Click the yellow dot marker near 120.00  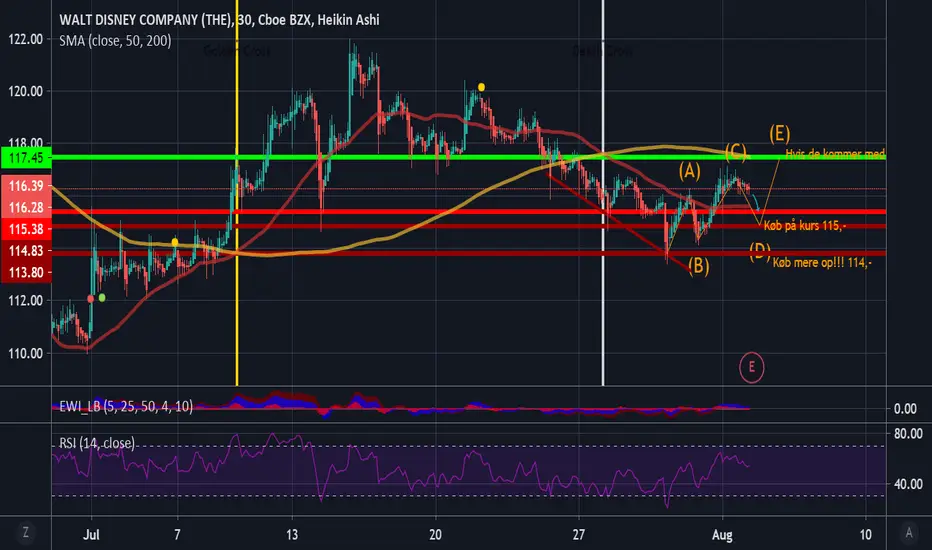pos(481,87)
